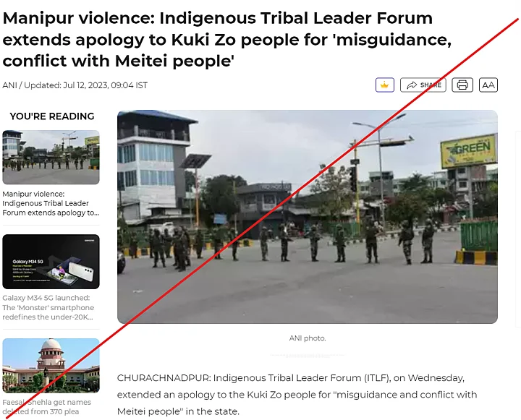
Task: Click the article headline about Manipur violence
Action: coord(227,39)
